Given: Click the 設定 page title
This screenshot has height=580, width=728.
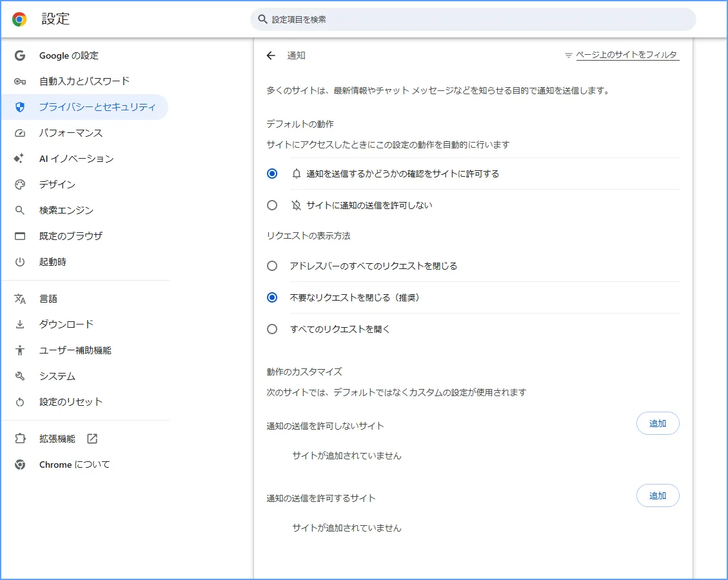Looking at the screenshot, I should [55, 19].
